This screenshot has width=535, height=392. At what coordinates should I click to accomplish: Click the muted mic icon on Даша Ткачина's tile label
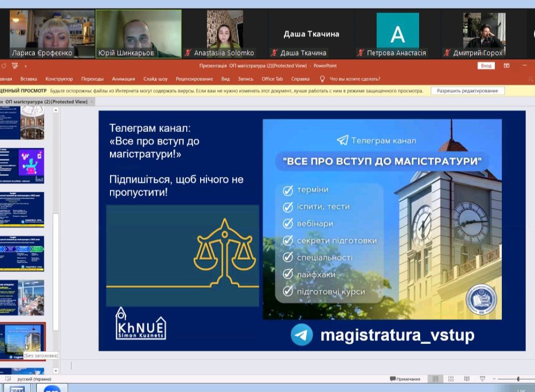pos(274,53)
